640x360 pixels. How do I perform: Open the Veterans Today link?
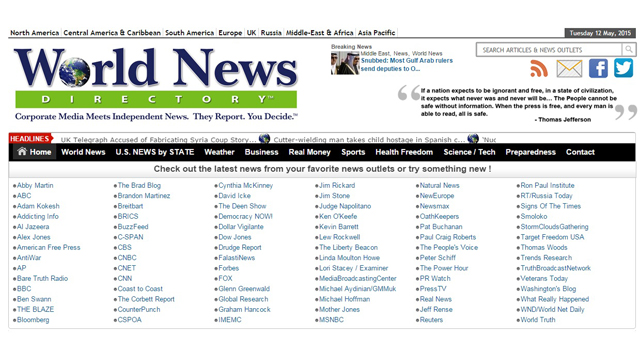(544, 278)
